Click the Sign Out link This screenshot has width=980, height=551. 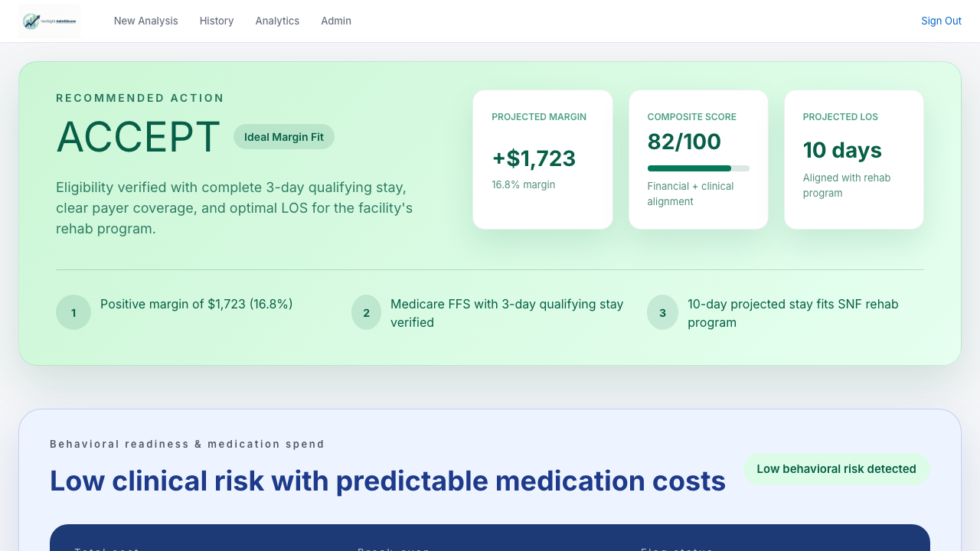pos(941,21)
